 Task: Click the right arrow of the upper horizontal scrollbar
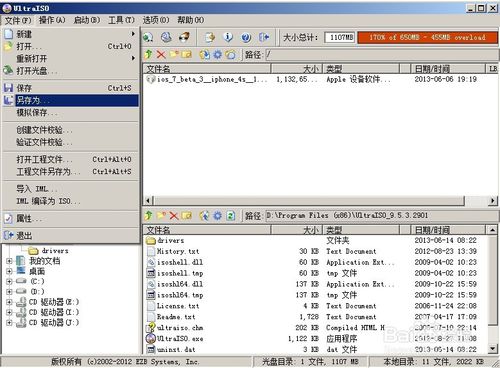492,200
